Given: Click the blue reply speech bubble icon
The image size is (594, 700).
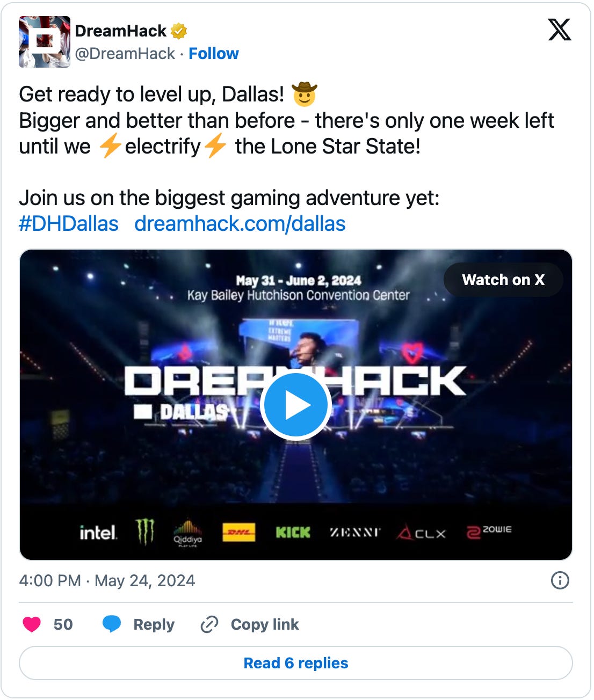Looking at the screenshot, I should [x=112, y=624].
